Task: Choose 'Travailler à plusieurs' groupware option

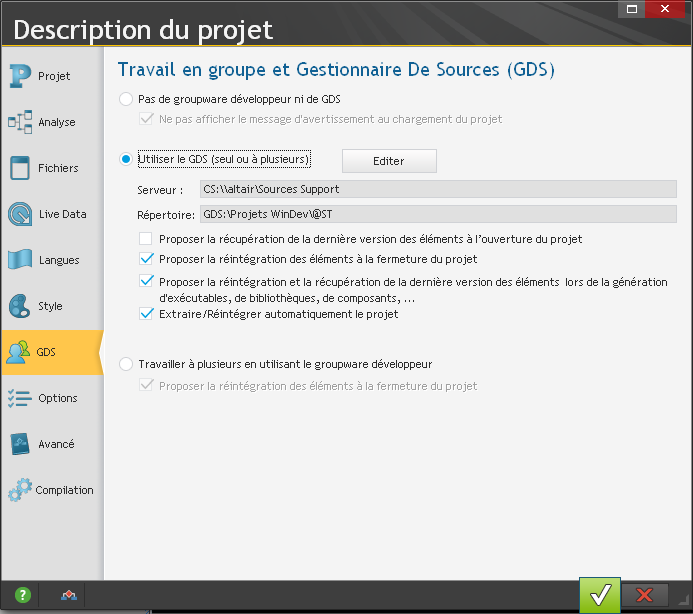Action: coord(126,364)
